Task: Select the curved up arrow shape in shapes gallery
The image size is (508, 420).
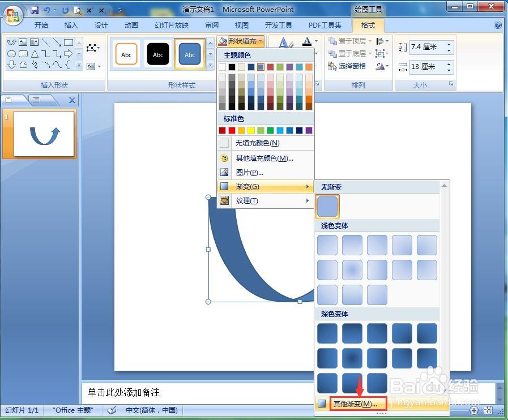Action: click(12, 42)
